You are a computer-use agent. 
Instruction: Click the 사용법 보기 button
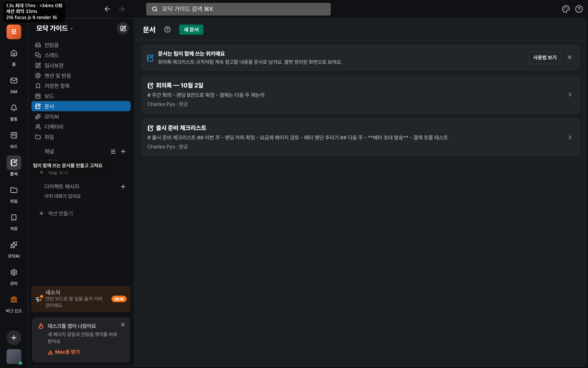click(x=545, y=57)
